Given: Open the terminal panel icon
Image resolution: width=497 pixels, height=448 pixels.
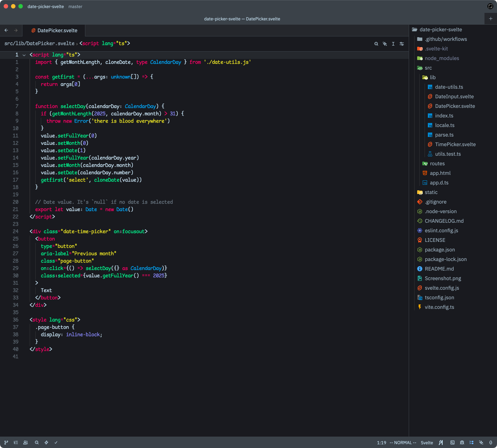Looking at the screenshot, I should tap(452, 442).
